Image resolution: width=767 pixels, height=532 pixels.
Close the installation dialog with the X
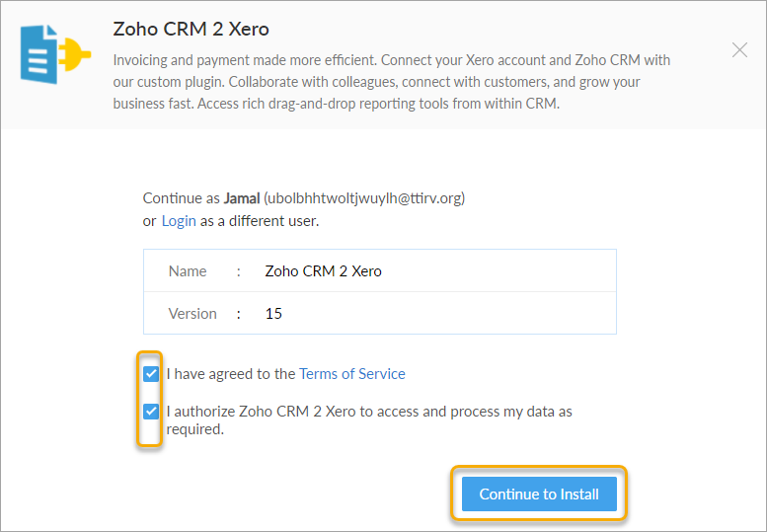[739, 50]
